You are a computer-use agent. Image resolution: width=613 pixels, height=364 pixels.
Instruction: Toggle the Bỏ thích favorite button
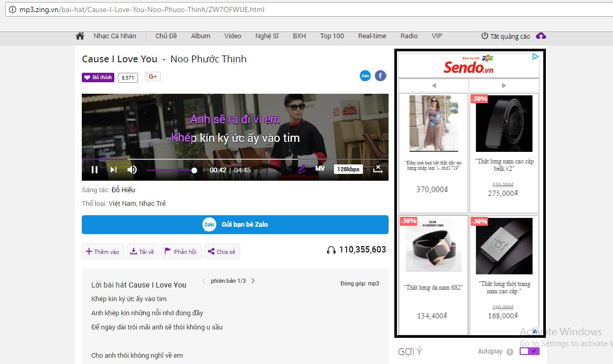click(98, 78)
